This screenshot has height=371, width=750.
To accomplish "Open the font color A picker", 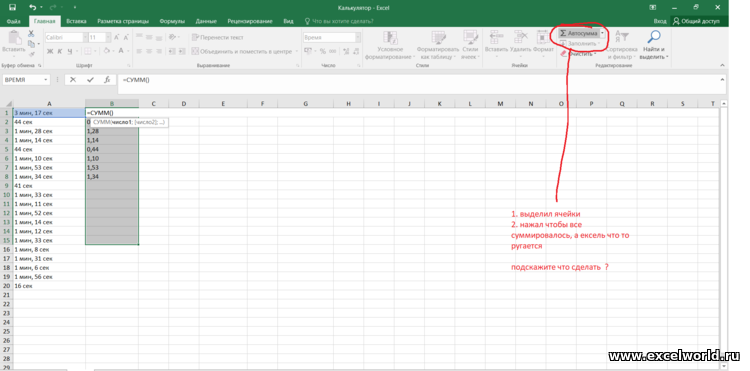I will coord(121,51).
